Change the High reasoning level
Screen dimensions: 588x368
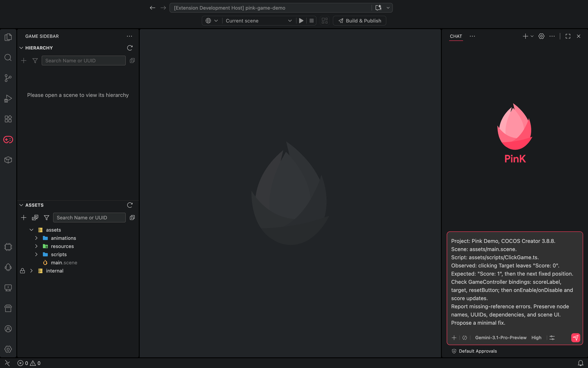(x=537, y=338)
